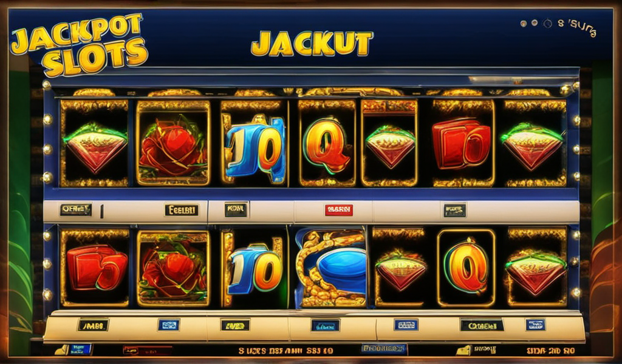The image size is (622, 364).
Task: Open the Jackpot Slots logo
Action: tap(80, 44)
